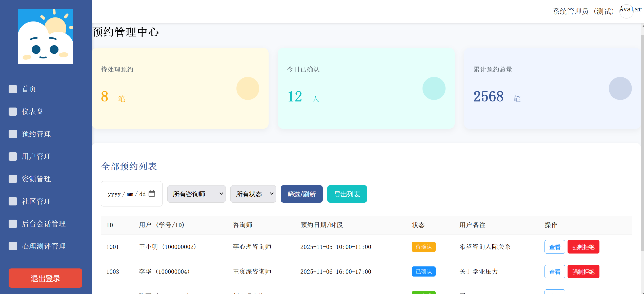Open the 所有咨询师 dropdown
The width and height of the screenshot is (644, 294).
(x=196, y=194)
